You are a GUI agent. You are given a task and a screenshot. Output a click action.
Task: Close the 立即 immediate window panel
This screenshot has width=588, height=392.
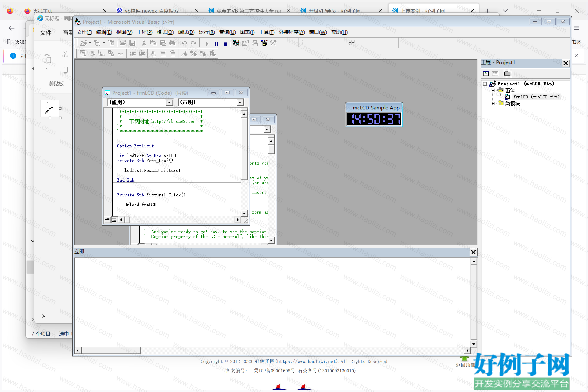(473, 252)
